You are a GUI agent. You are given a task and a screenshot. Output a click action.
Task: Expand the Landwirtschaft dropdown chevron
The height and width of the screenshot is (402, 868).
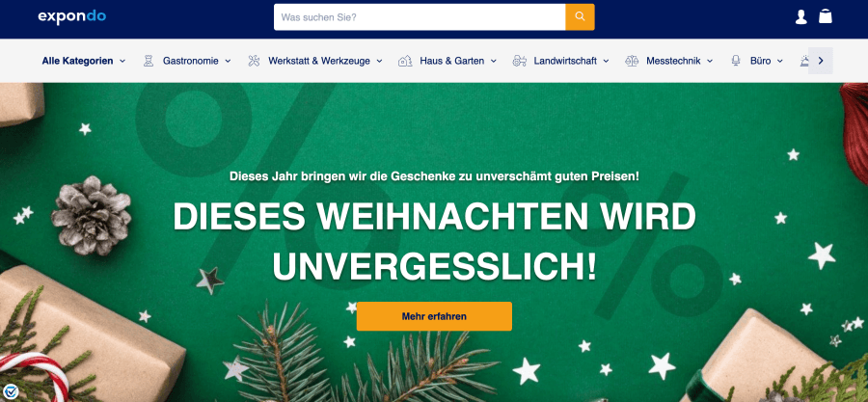click(606, 61)
